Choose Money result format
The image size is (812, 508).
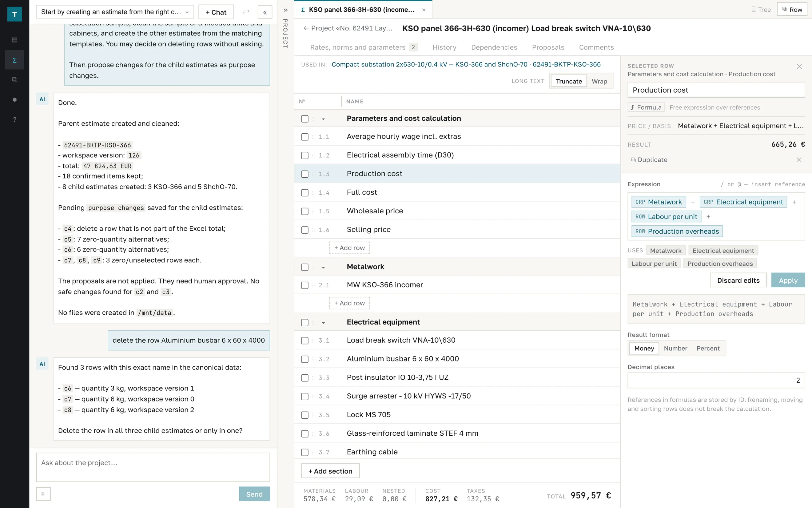(x=644, y=349)
